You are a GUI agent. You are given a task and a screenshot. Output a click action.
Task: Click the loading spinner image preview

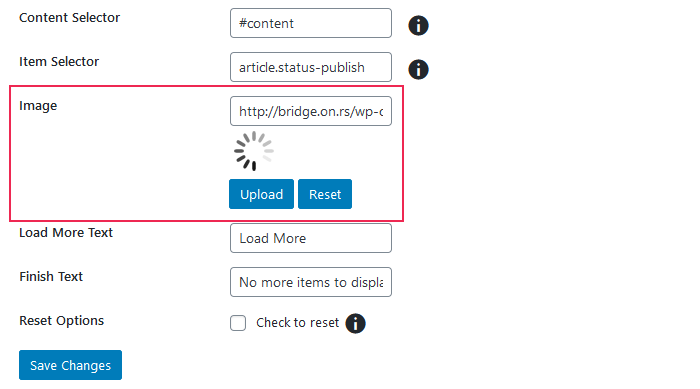point(254,151)
